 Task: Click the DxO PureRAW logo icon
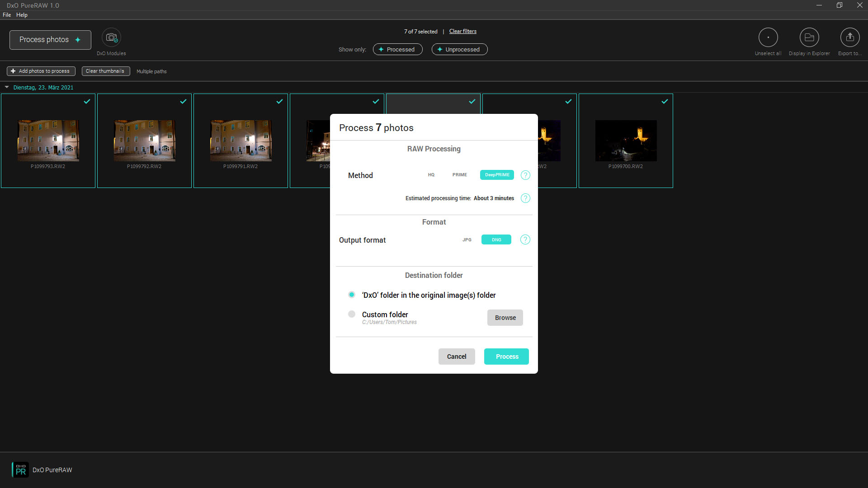coord(20,470)
